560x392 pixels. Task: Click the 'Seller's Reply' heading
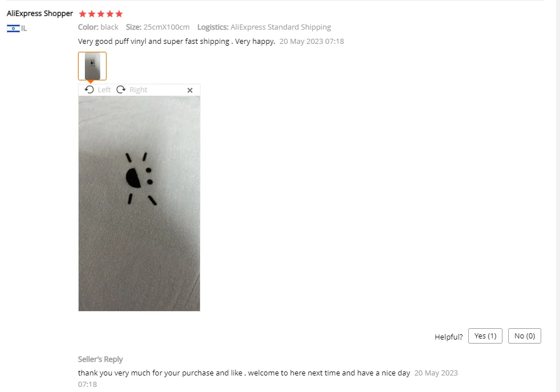pyautogui.click(x=100, y=359)
